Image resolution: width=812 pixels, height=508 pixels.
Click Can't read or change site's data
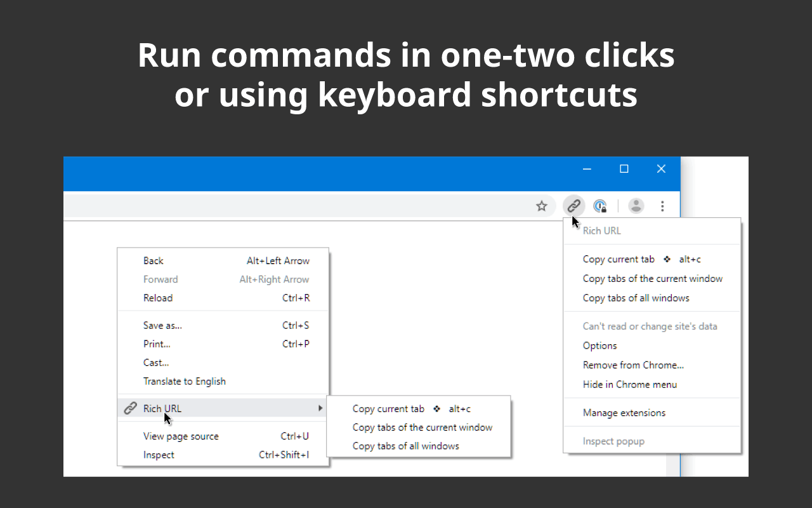[652, 326]
